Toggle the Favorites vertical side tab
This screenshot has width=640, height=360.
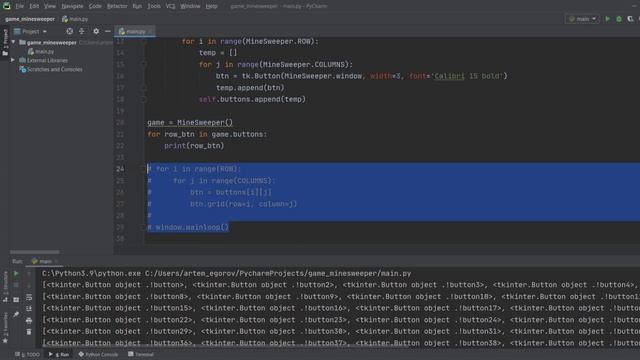[x=5, y=328]
